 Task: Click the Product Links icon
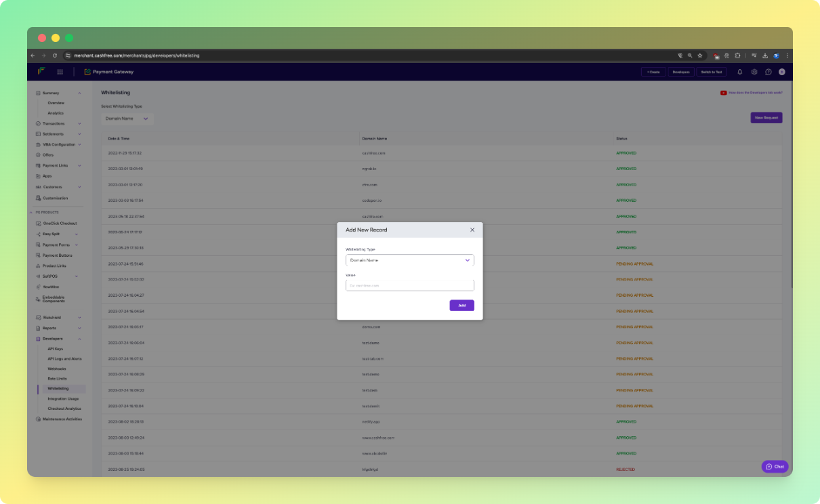click(38, 266)
